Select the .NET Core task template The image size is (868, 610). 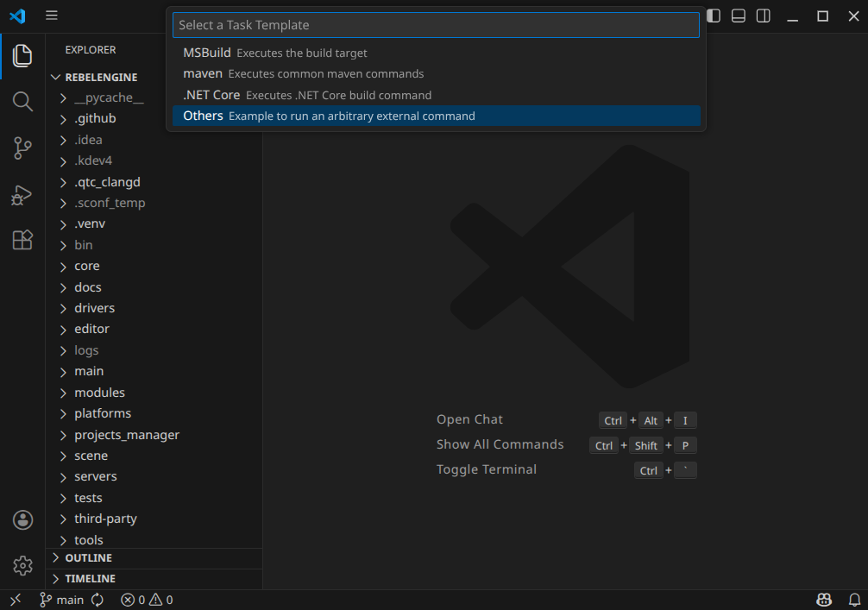437,95
